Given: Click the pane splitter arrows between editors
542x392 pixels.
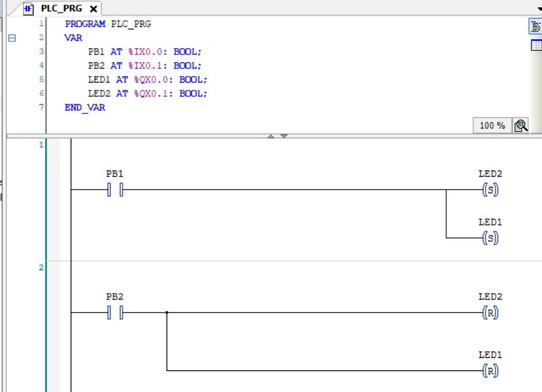Looking at the screenshot, I should click(276, 136).
